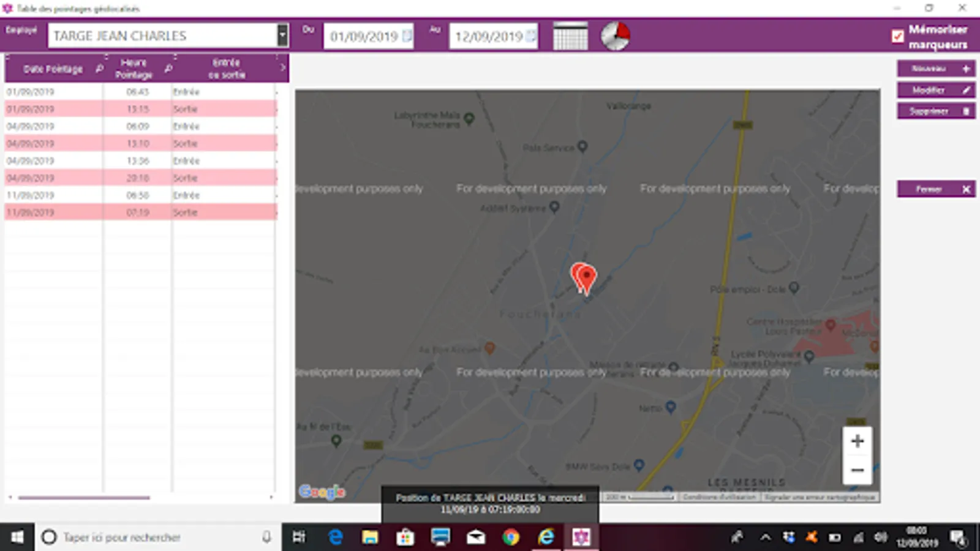Sort by Entrée ou sortie column header
Image resolution: width=980 pixels, height=551 pixels.
coord(227,69)
